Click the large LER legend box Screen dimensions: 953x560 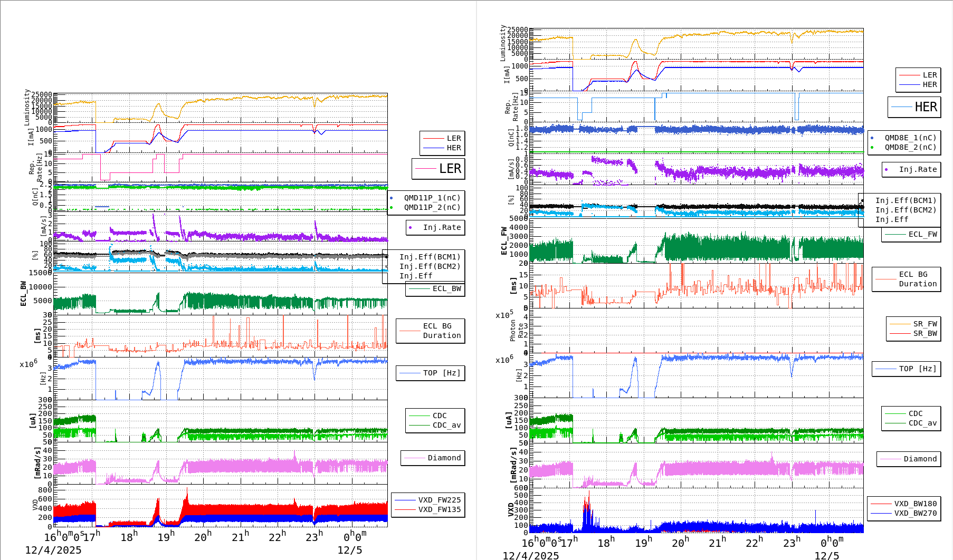coord(438,169)
